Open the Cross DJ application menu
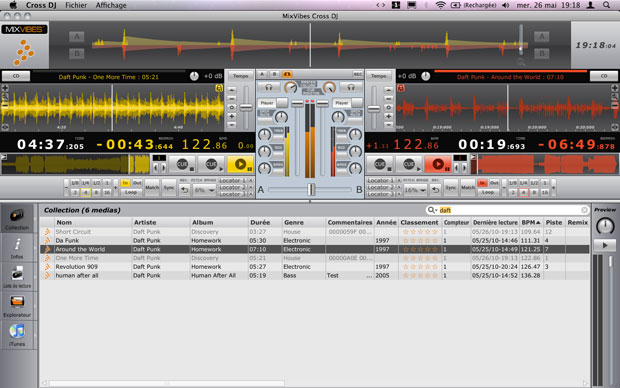 (41, 5)
